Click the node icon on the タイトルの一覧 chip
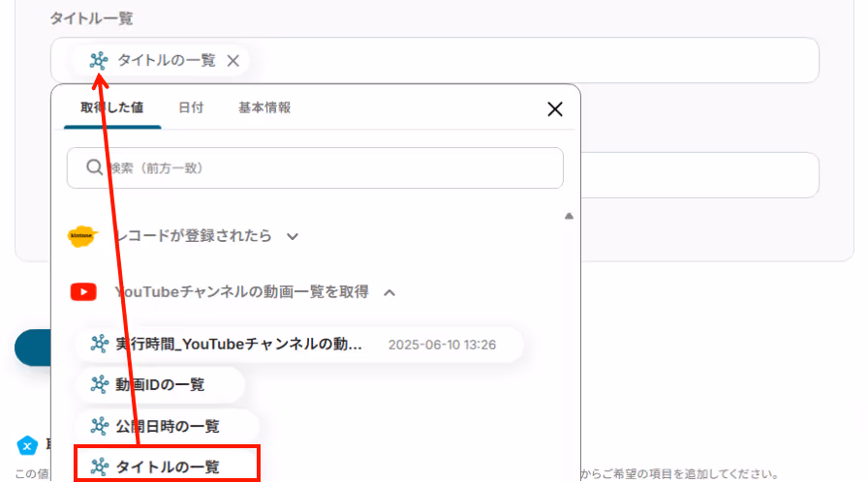Image resolution: width=868 pixels, height=482 pixels. coord(99,61)
